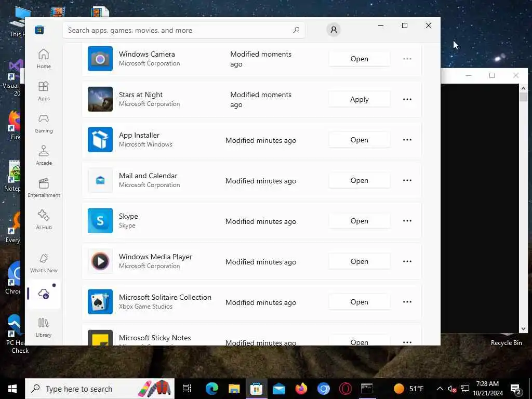Open File Explorer from the taskbar
This screenshot has width=532, height=399.
click(234, 389)
